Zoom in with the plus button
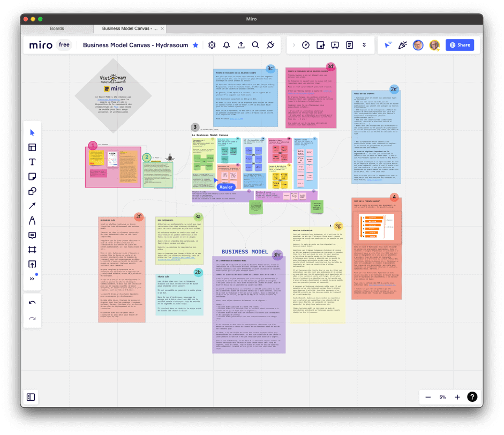Image resolution: width=504 pixels, height=435 pixels. tap(457, 397)
